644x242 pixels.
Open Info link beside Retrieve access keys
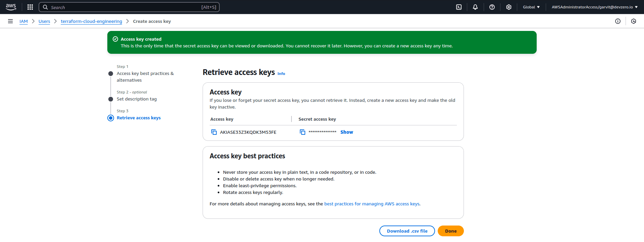tap(281, 74)
